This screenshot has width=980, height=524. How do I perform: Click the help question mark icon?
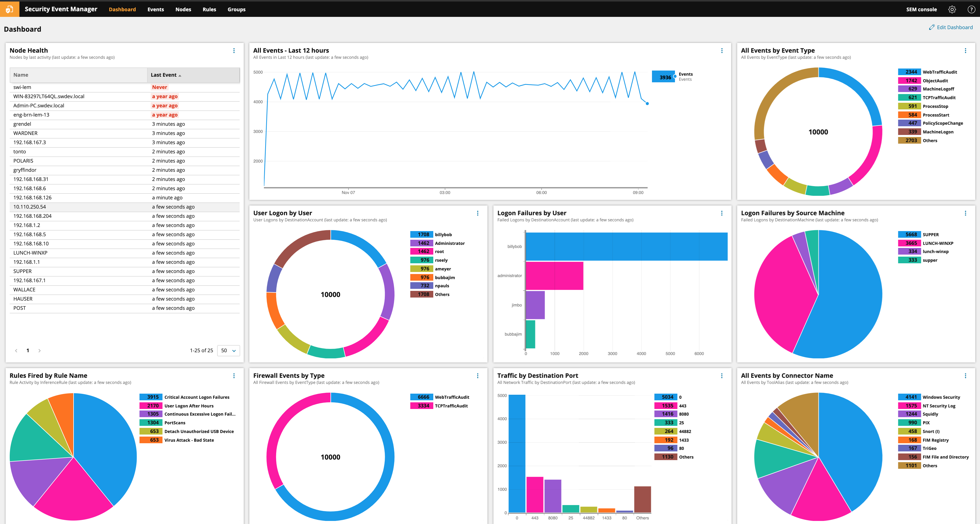coord(971,9)
